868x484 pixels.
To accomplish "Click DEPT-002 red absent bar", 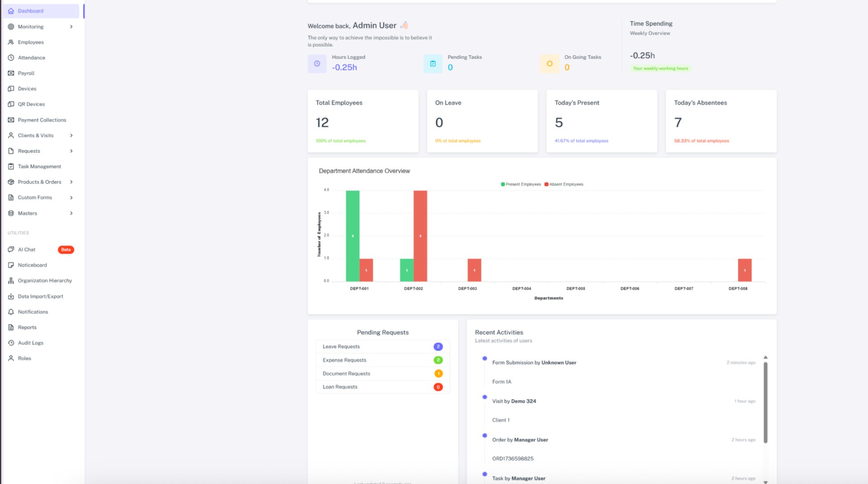I will pos(420,236).
